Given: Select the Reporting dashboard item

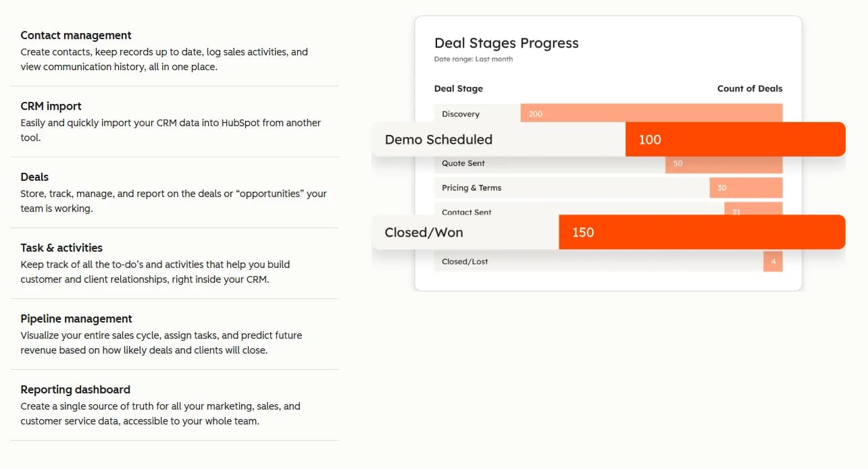Looking at the screenshot, I should [x=75, y=389].
